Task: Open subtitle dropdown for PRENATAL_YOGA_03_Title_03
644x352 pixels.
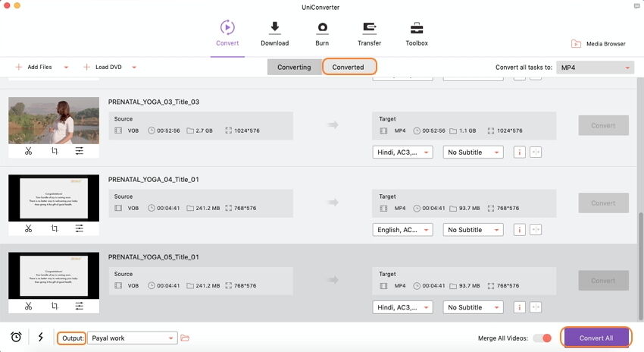Action: point(473,152)
